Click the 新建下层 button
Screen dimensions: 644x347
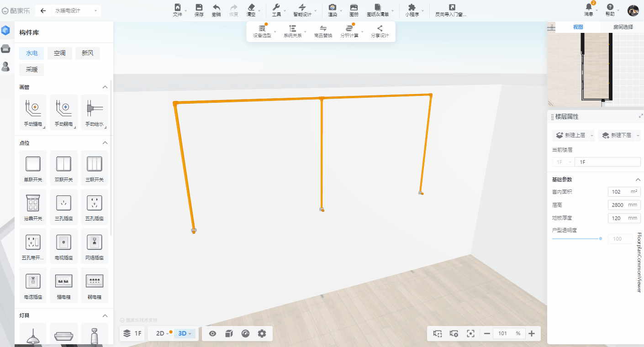point(616,135)
